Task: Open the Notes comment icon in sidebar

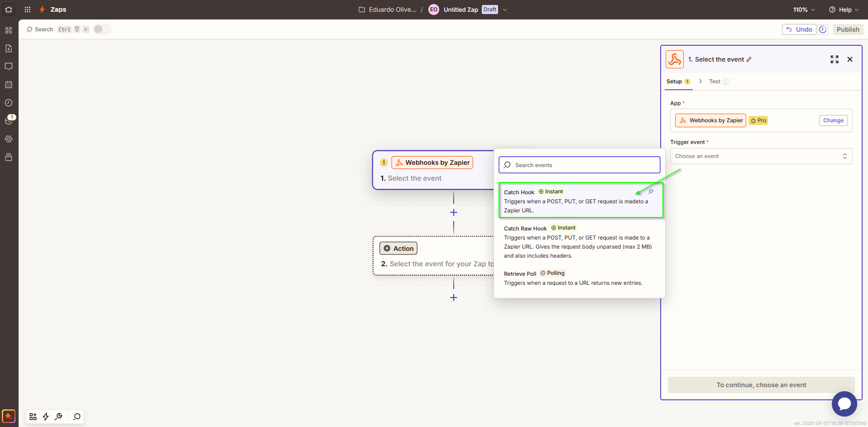Action: 9,67
